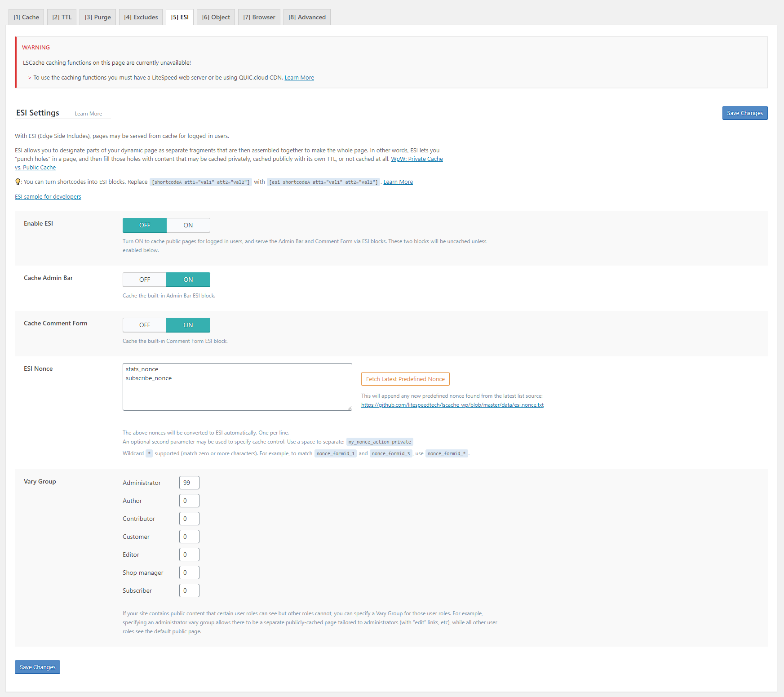The image size is (784, 697).
Task: Turn Cache Comment Form ON
Action: tap(188, 325)
